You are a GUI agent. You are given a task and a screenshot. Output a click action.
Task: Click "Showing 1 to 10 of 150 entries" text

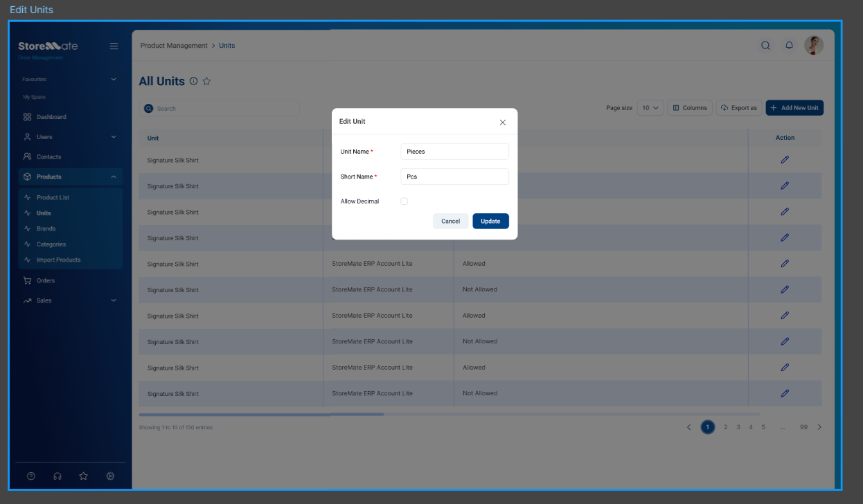[176, 428]
